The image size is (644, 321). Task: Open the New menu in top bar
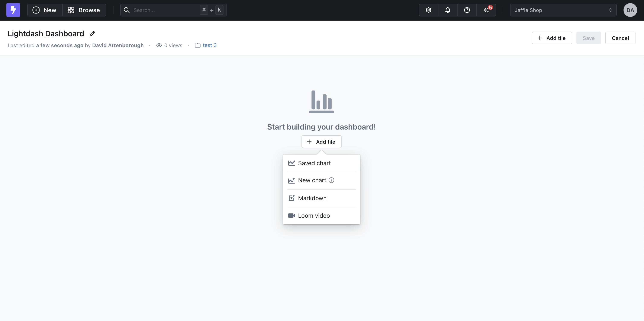coord(45,10)
